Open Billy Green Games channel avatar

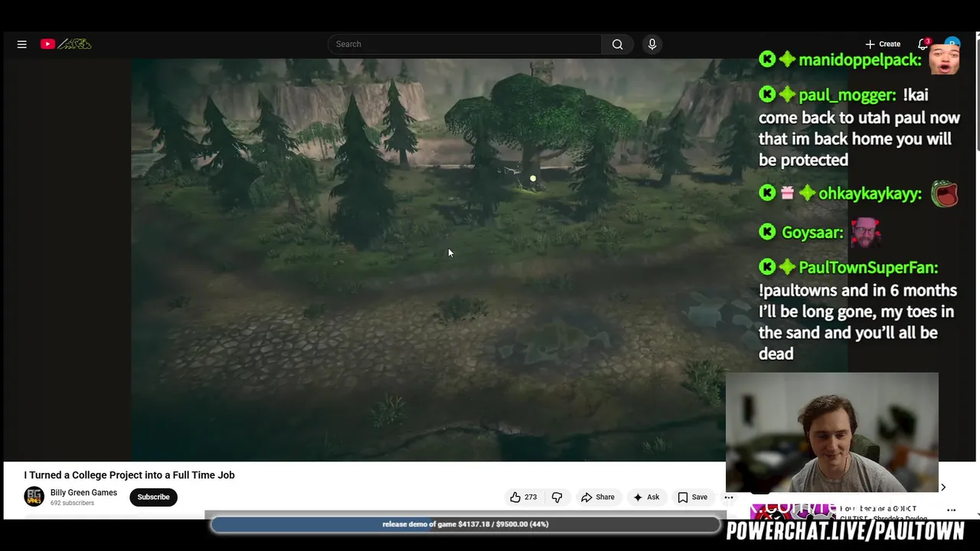[34, 497]
